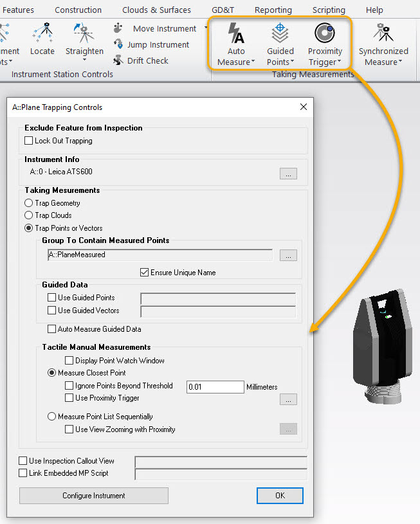This screenshot has height=524, width=420.
Task: Select Trap Points or Vectors option
Action: (29, 228)
